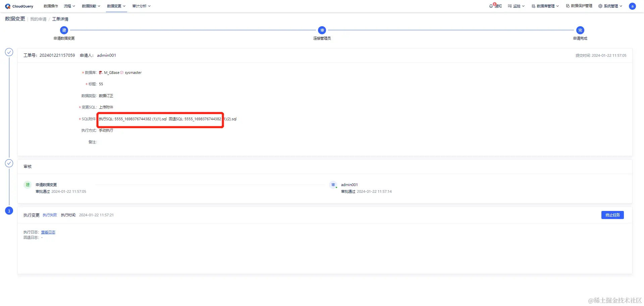Click the 监控 monitor icon
644x306 pixels.
tap(510, 6)
